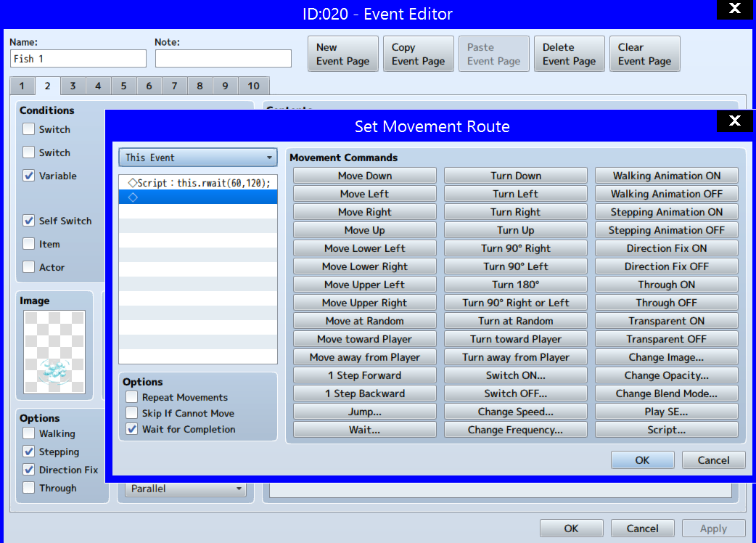
Task: Check Repeat Movements option
Action: 131,397
